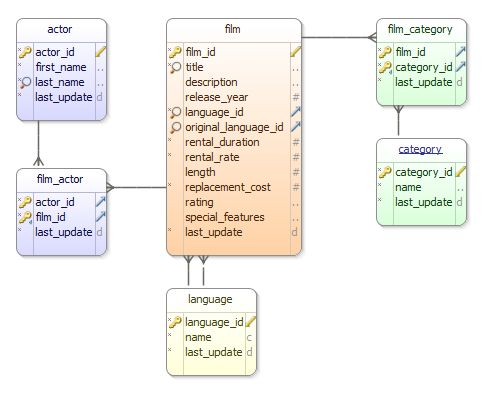Select the relation line between actor and film_actor
Screen dimensions: 485x394
38,143
